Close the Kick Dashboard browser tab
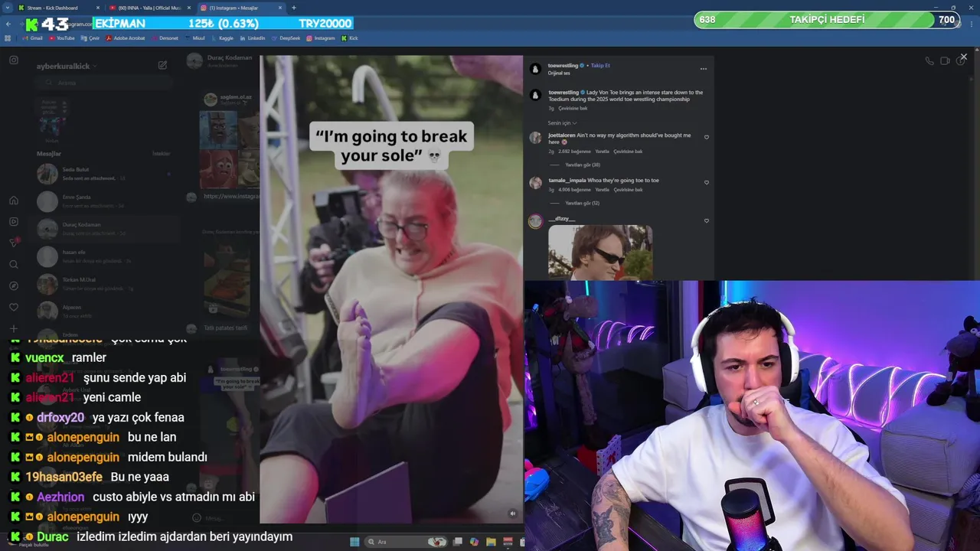 click(97, 8)
